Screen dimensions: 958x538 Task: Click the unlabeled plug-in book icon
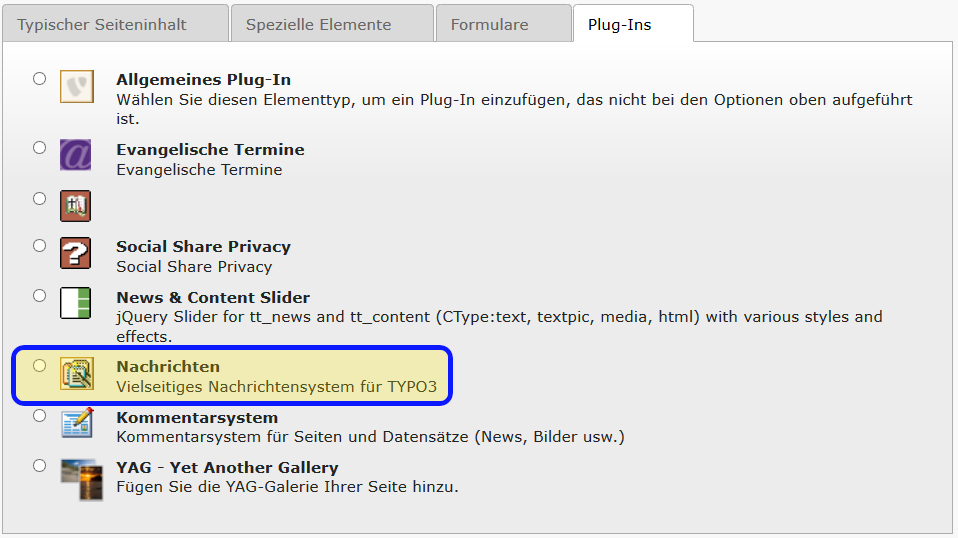[x=76, y=206]
